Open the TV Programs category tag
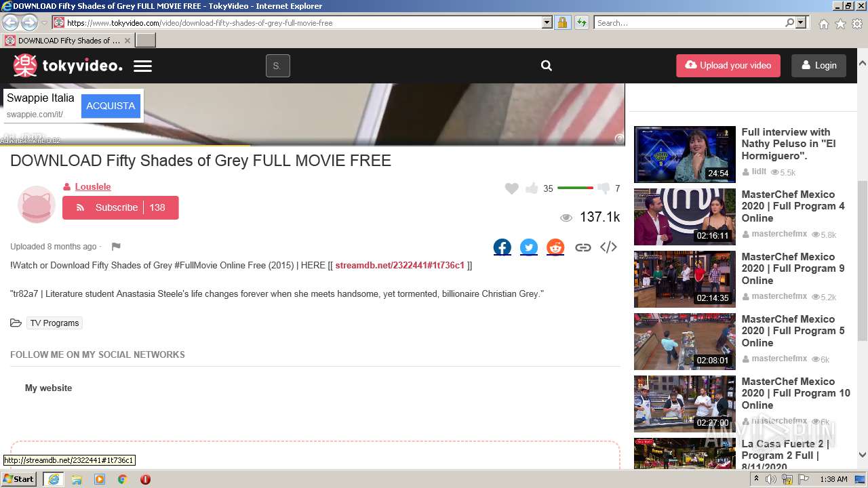Image resolution: width=868 pixels, height=488 pixels. coord(55,323)
